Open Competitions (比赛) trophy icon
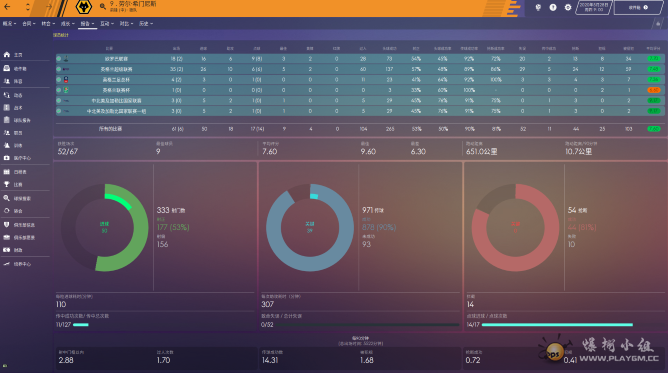This screenshot has height=373, width=668. pos(7,184)
